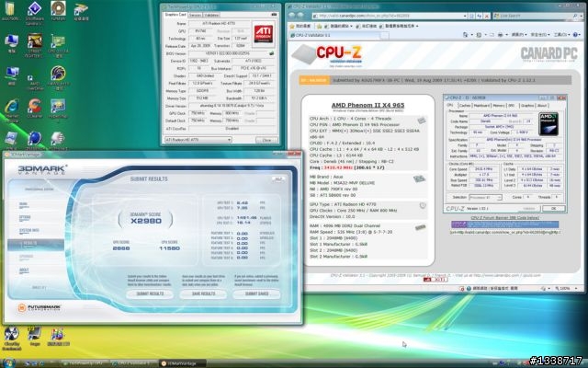Click the Print icon in IE command bar
588x368 pixels.
pos(500,35)
